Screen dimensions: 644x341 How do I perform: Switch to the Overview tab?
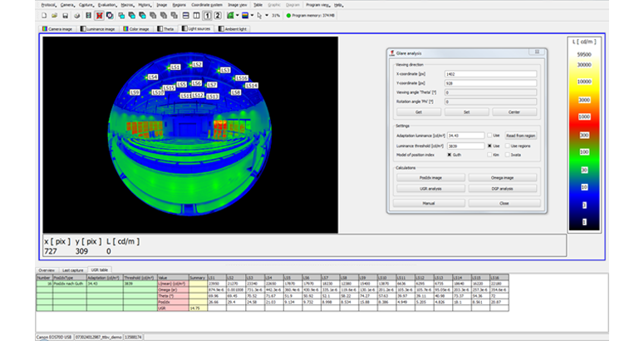pos(47,270)
